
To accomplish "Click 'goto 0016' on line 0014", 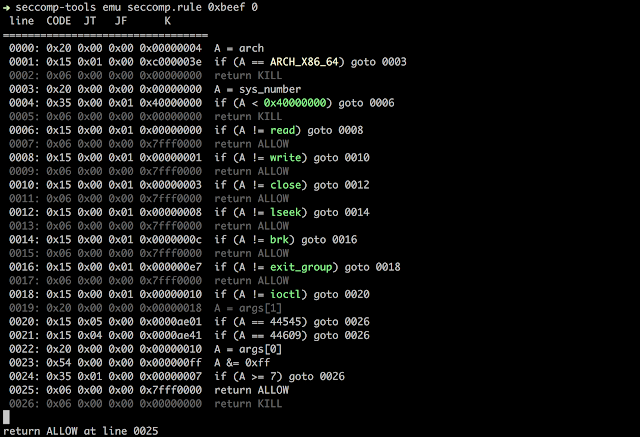I will click(x=329, y=240).
